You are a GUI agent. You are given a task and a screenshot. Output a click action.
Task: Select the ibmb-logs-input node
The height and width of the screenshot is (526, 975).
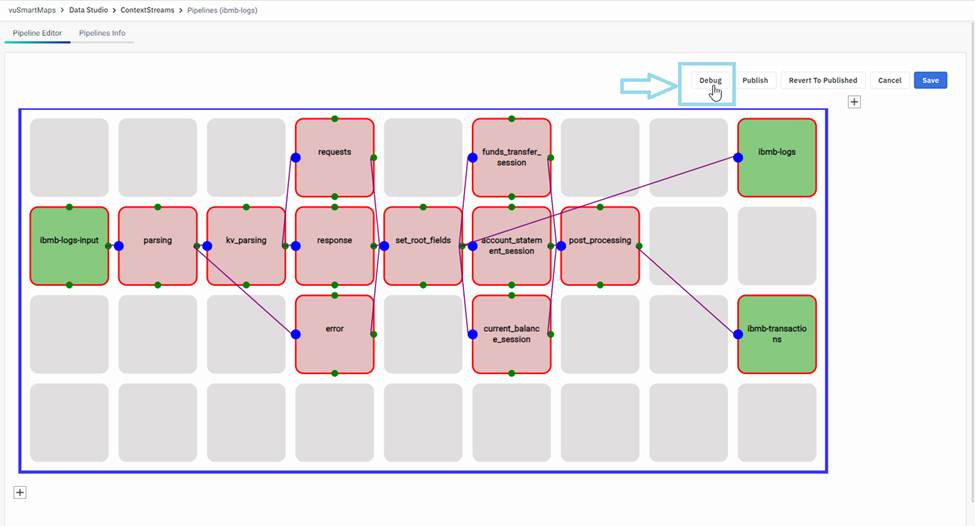click(69, 245)
